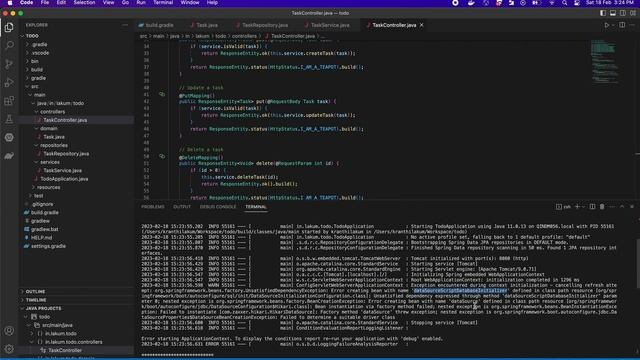Open Customize Layout button
This screenshot has width=640, height=360.
pyautogui.click(x=632, y=13)
